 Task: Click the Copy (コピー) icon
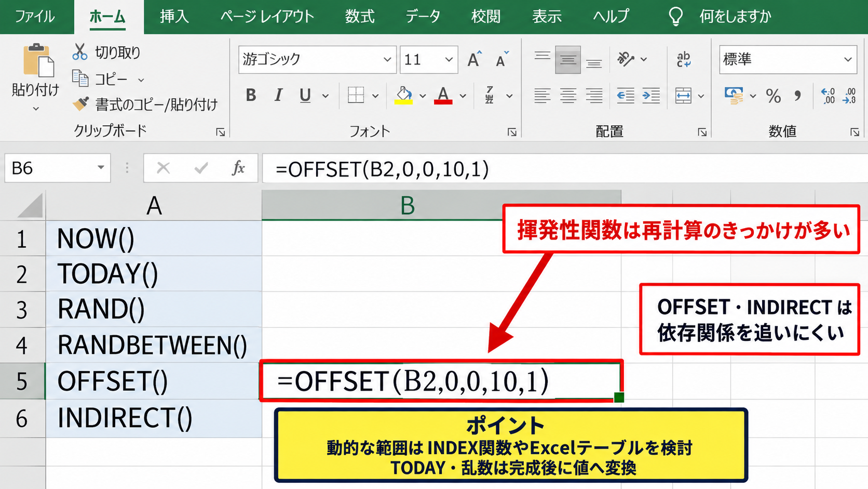coord(80,78)
